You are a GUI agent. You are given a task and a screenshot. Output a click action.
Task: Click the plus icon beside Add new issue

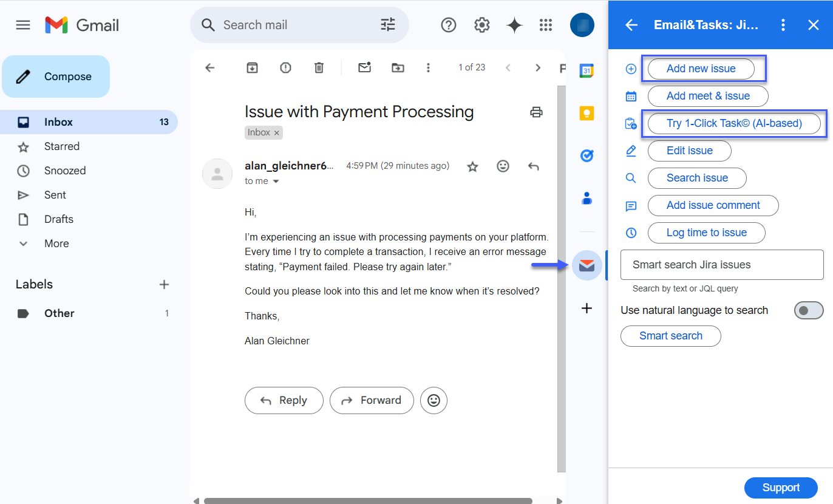point(631,69)
